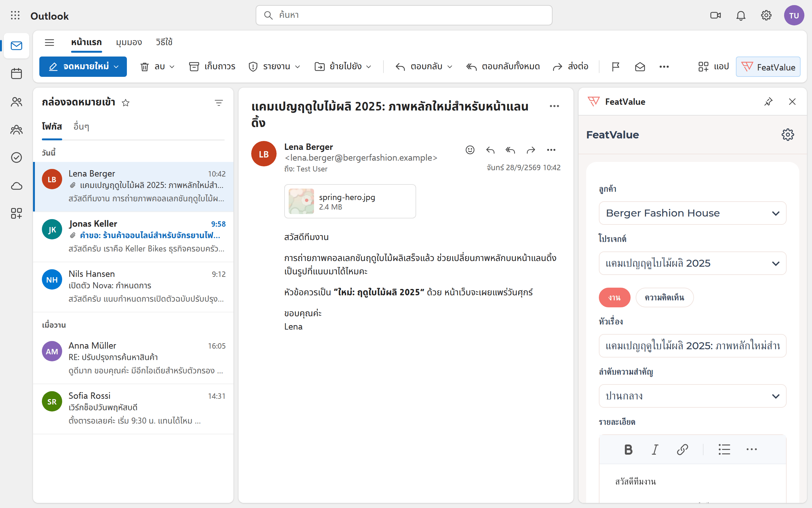Open Sofia Rossi's workshop email
This screenshot has height=508, width=812.
click(x=133, y=409)
